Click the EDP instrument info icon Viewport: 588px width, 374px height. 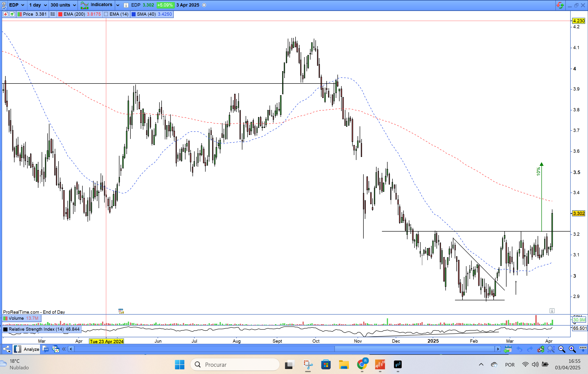click(x=126, y=5)
